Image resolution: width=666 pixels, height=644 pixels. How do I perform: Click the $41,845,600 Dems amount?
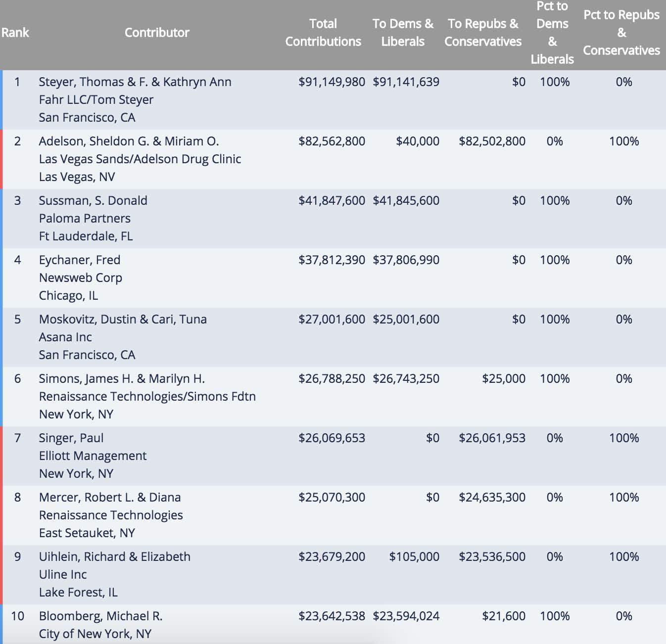coord(406,200)
